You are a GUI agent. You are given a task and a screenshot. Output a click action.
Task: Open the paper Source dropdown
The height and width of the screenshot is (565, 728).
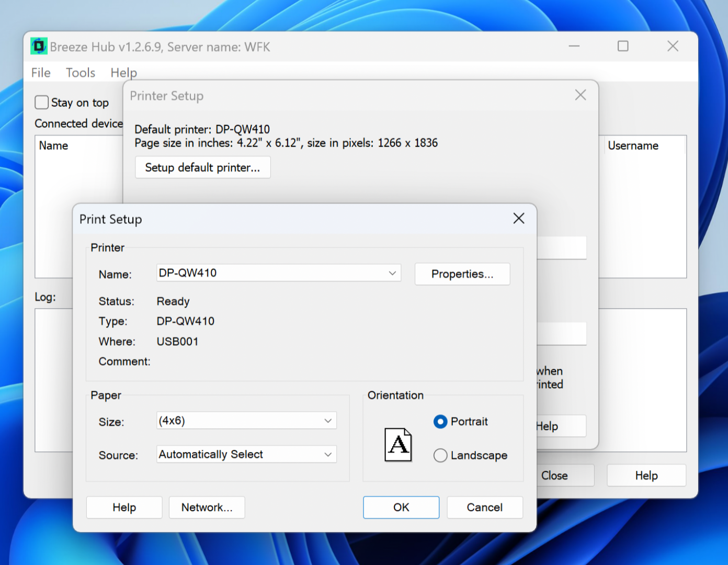(328, 455)
